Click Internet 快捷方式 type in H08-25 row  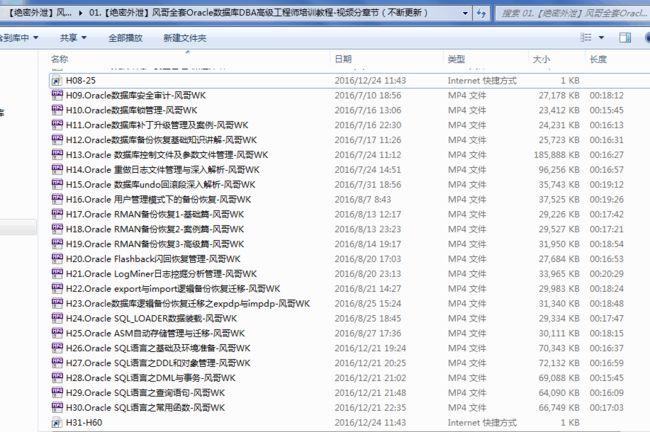pos(482,81)
